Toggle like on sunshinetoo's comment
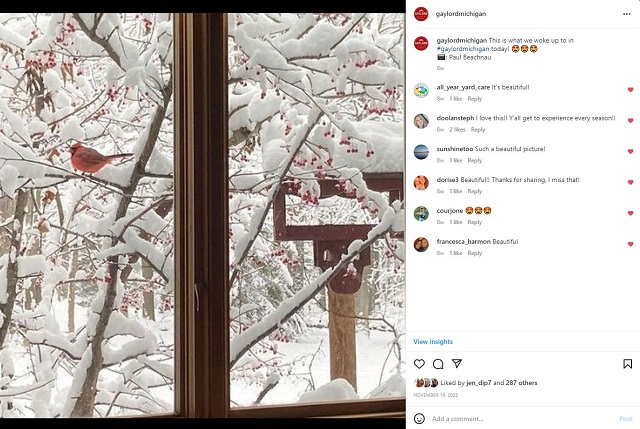 631,151
